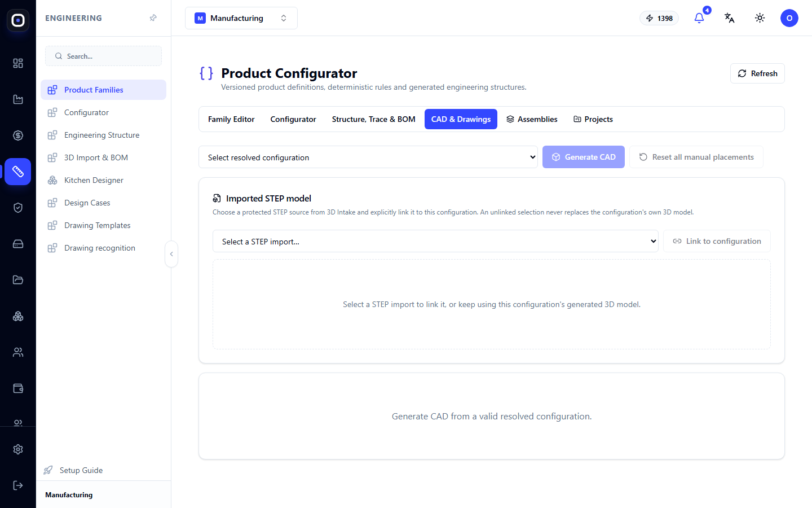
Task: Pin the Engineering sidebar
Action: pyautogui.click(x=153, y=18)
